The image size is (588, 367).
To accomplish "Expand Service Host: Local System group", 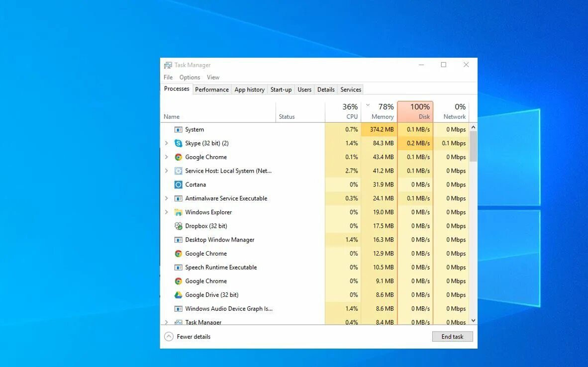I will click(x=167, y=171).
